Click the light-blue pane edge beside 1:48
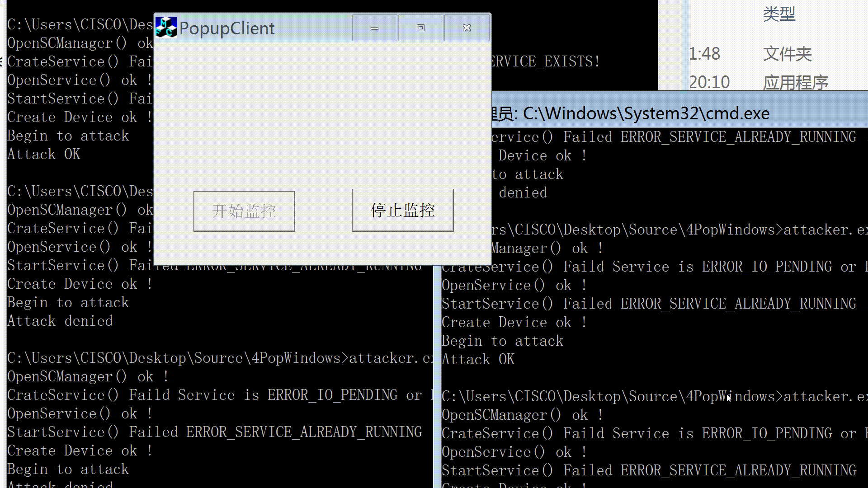The height and width of the screenshot is (488, 868). click(x=686, y=54)
